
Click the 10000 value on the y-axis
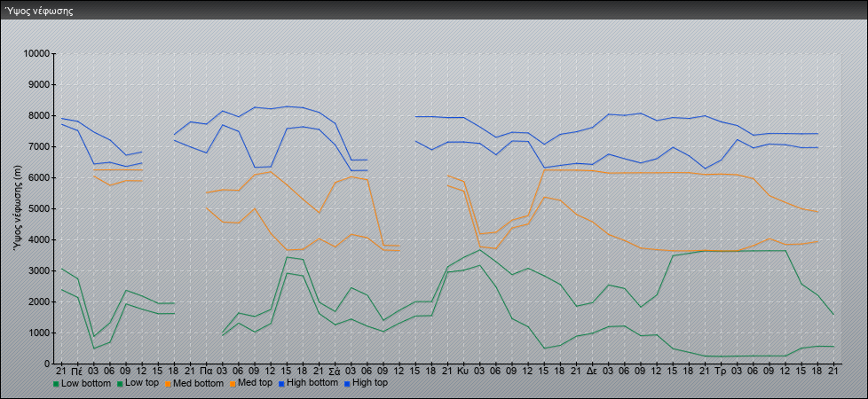[35, 54]
